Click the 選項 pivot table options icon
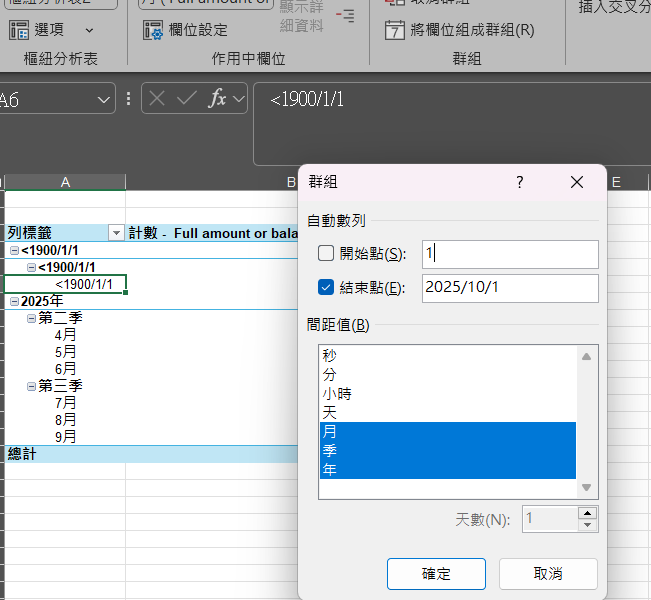Viewport: 651px width, 600px height. coord(19,30)
